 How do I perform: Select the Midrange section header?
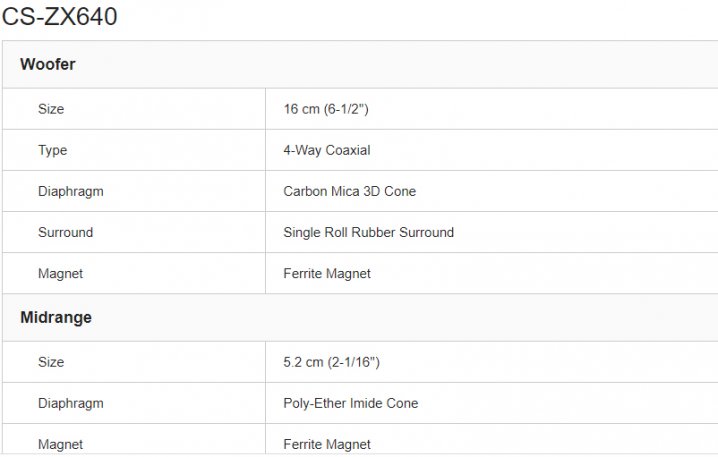tap(56, 317)
